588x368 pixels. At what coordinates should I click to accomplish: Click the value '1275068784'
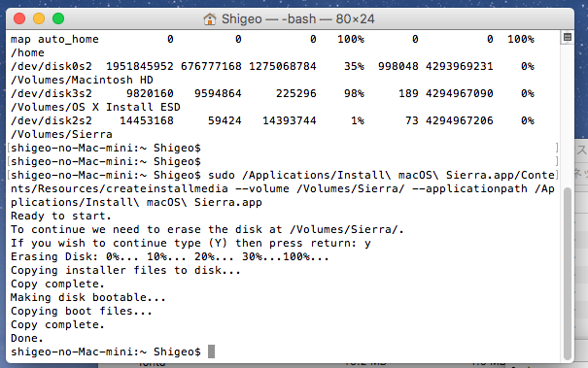tap(283, 66)
